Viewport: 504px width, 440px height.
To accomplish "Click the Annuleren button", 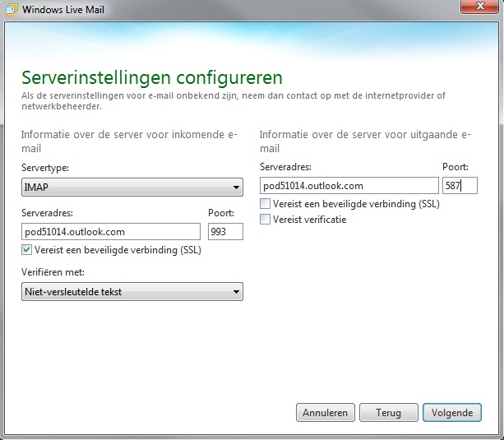I will click(326, 413).
